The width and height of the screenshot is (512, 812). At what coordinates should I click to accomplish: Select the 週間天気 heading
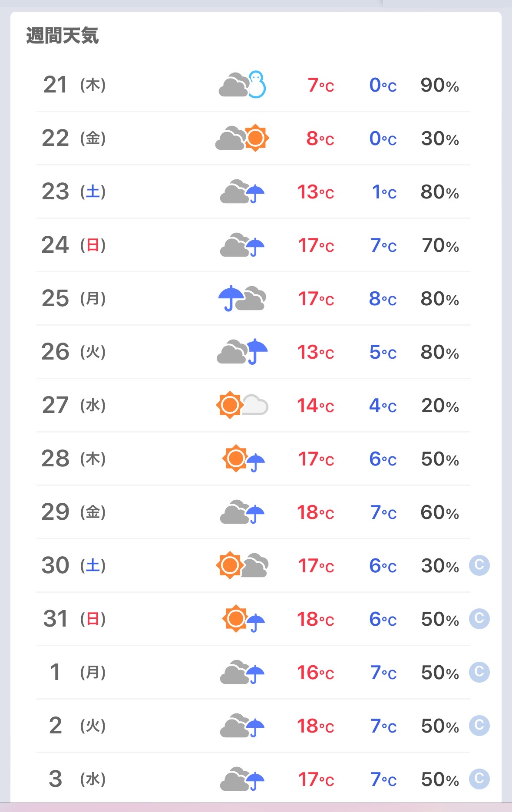[63, 36]
